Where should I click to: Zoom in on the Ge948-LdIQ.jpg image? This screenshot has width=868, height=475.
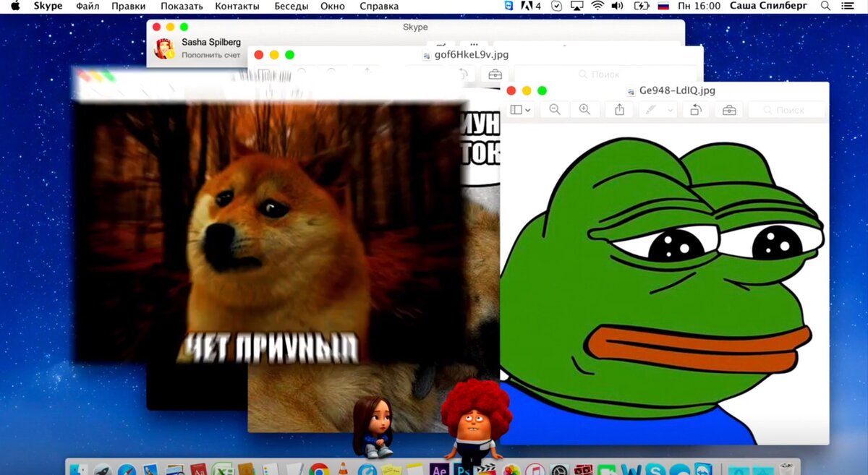pos(584,110)
